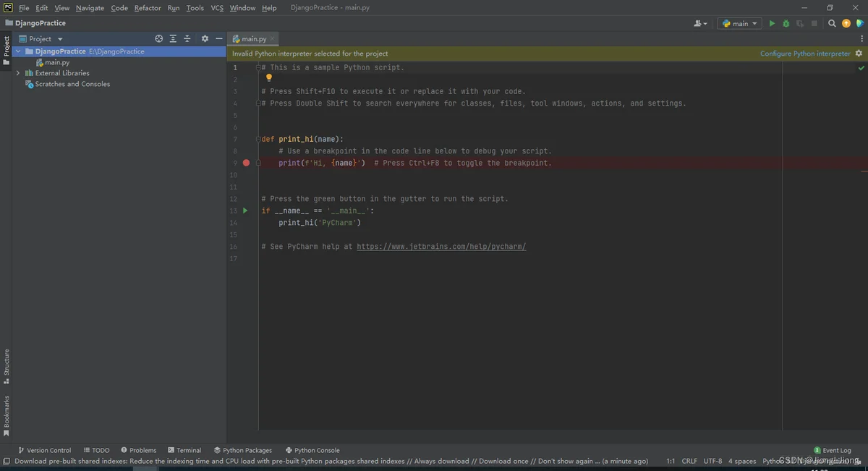Close the main.py editor tab

(272, 38)
